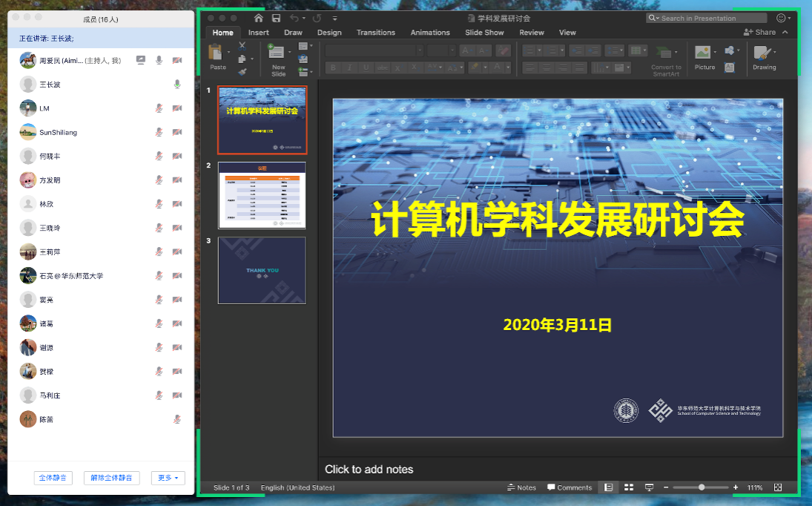812x506 pixels.
Task: Insert a New Slide
Action: click(x=278, y=54)
